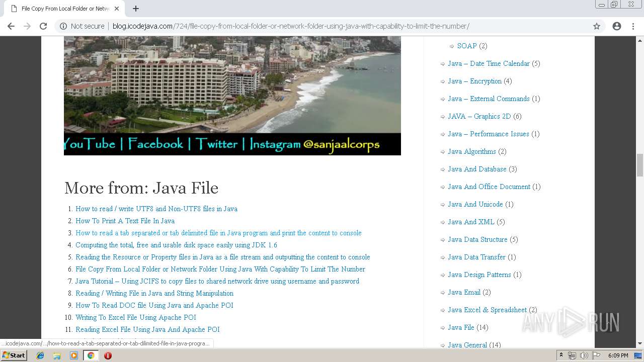Open the network tray icon
This screenshot has height=362, width=644.
click(572, 355)
